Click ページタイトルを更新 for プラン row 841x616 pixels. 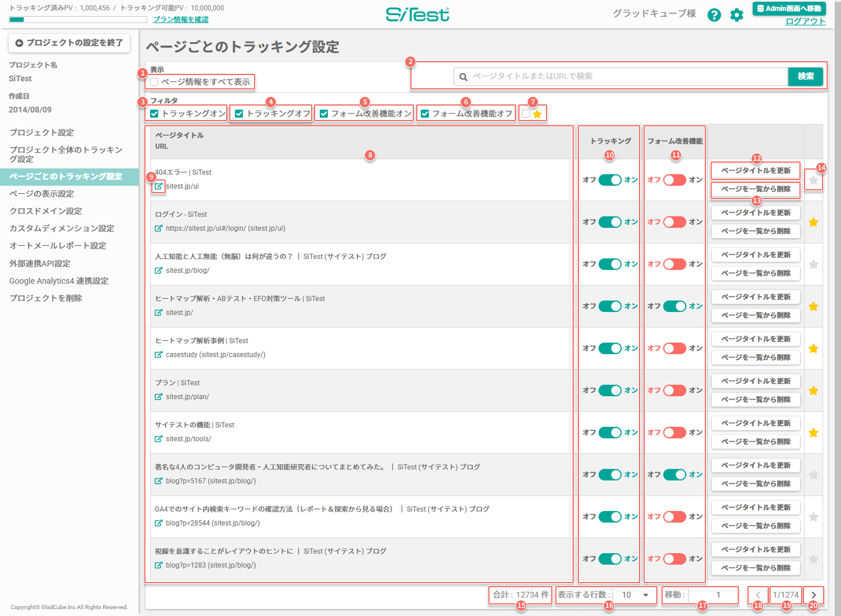(756, 381)
